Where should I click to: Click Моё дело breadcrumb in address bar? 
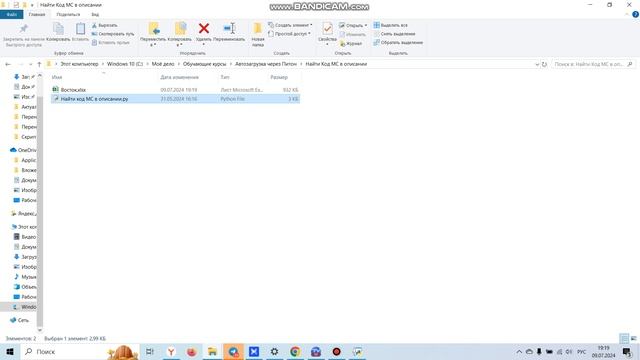pos(163,64)
